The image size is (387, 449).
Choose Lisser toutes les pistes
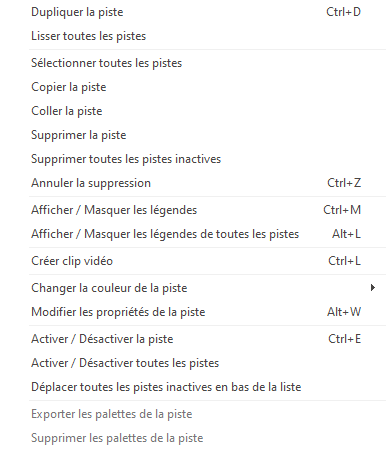pos(208,36)
